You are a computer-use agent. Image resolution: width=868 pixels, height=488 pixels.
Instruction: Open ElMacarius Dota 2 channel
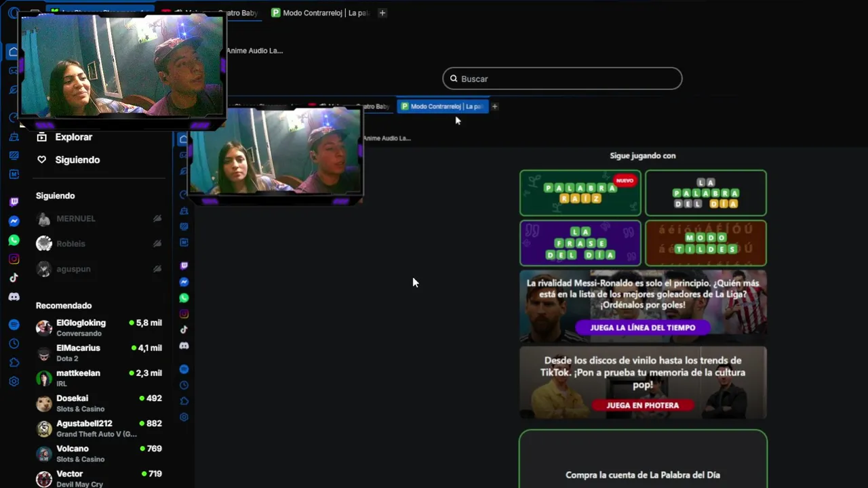point(100,353)
